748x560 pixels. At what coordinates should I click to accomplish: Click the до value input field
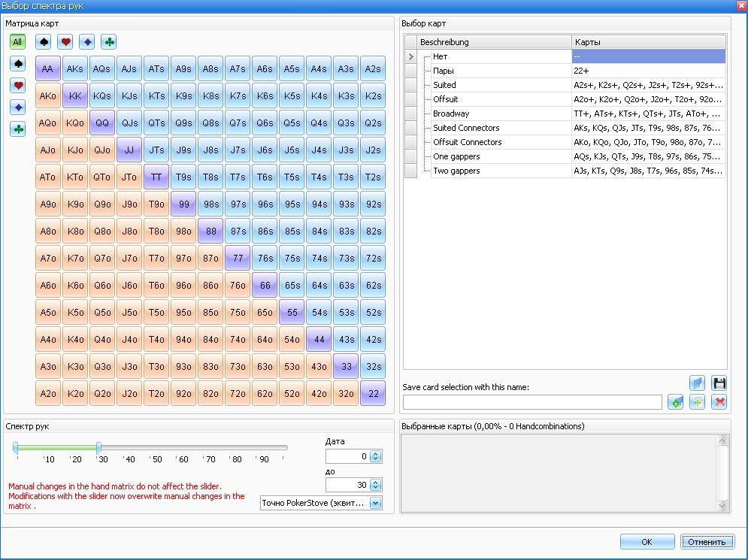pyautogui.click(x=348, y=485)
